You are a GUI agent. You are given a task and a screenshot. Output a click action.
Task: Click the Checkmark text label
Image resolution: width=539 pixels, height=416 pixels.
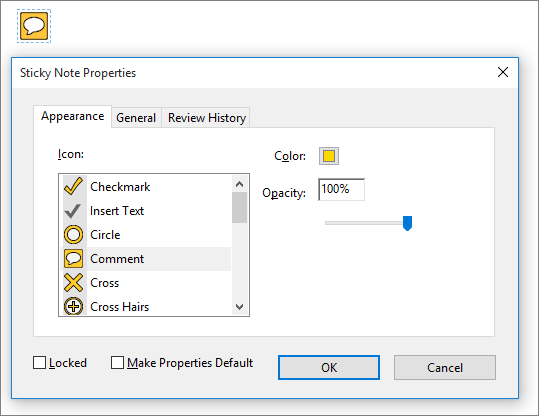(x=120, y=187)
